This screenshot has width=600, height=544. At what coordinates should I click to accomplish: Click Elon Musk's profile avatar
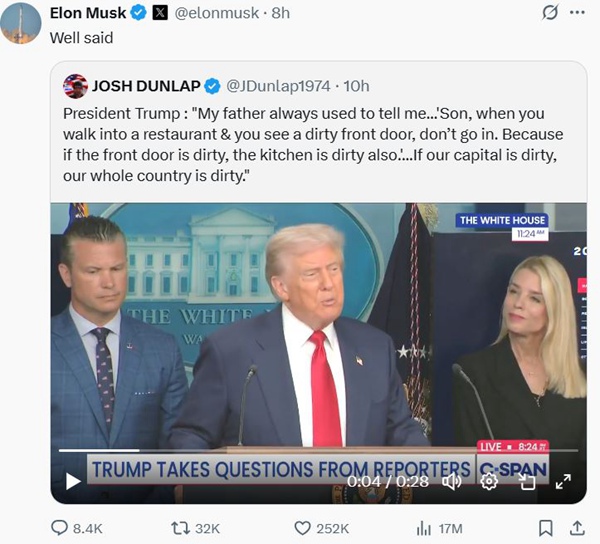20,22
